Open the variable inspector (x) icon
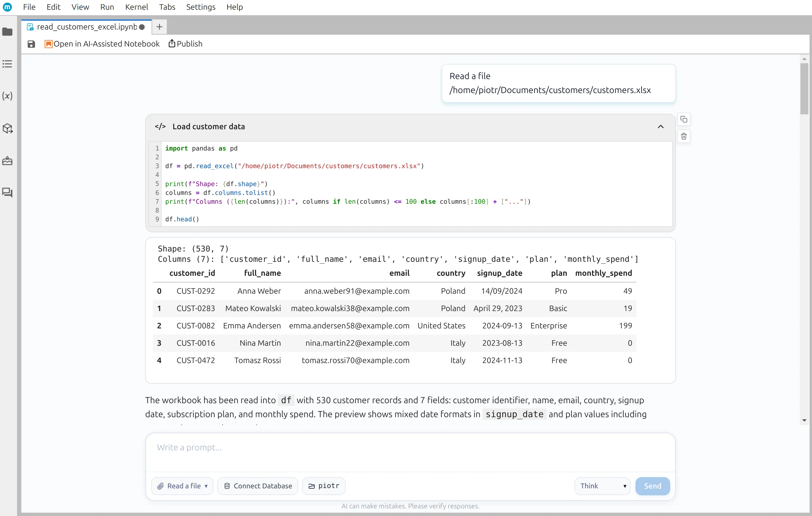The height and width of the screenshot is (516, 812). click(7, 96)
